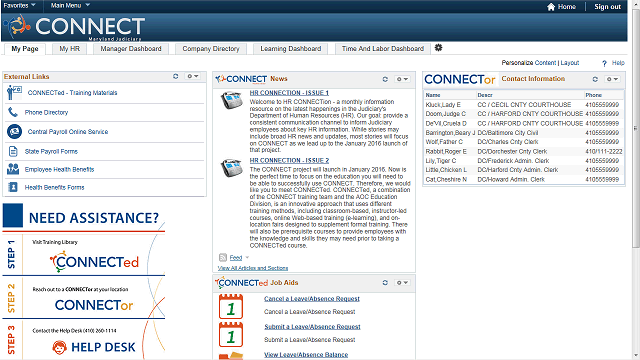Click the Help question mark icon
640x360 pixels.
[604, 63]
